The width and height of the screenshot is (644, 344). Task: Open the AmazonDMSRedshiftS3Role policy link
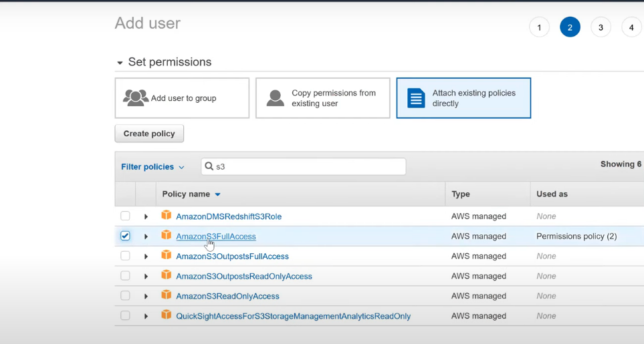click(x=229, y=216)
